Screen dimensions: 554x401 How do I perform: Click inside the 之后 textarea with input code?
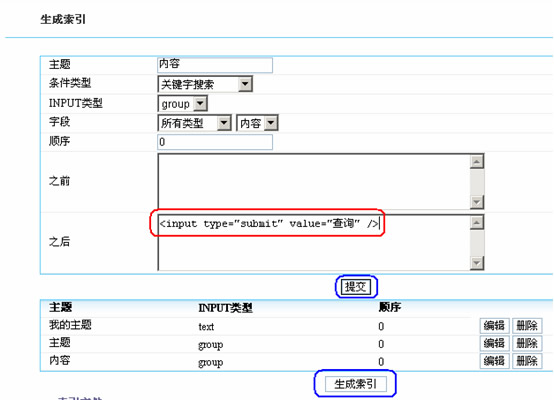pyautogui.click(x=314, y=242)
